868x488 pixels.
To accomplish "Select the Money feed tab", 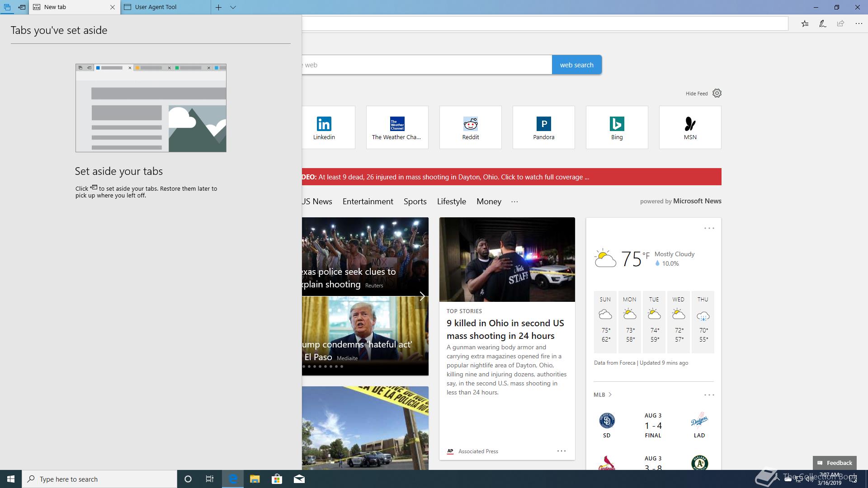I will 489,202.
